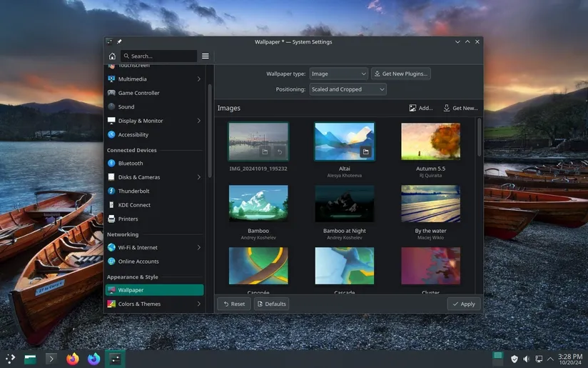Click the Add... images button

tap(421, 108)
